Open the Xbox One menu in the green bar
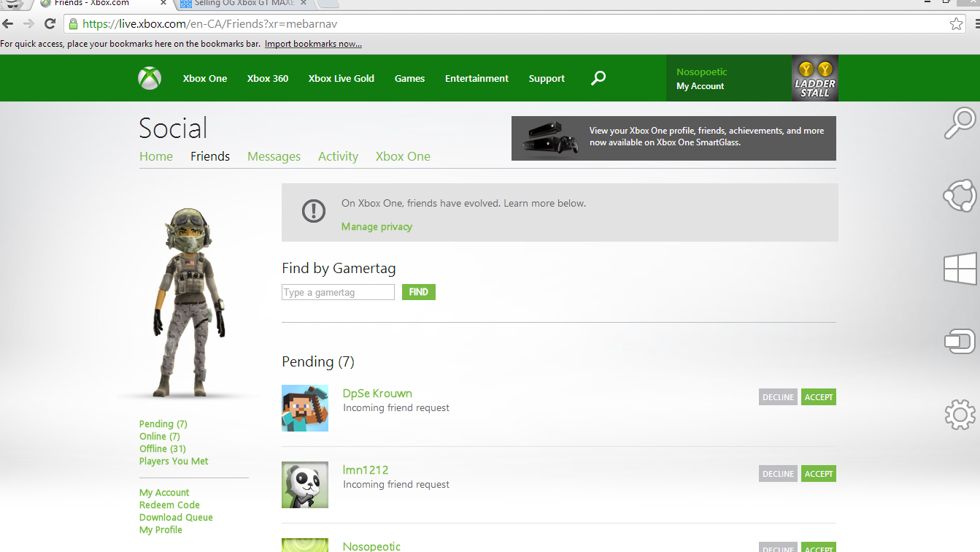The image size is (980, 552). click(x=205, y=78)
